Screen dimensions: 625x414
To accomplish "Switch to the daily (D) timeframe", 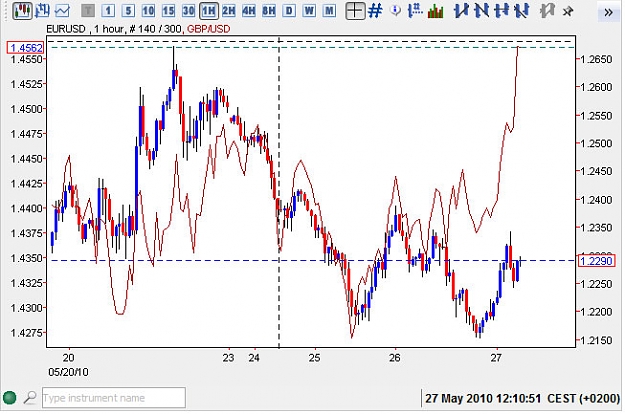I will point(289,11).
